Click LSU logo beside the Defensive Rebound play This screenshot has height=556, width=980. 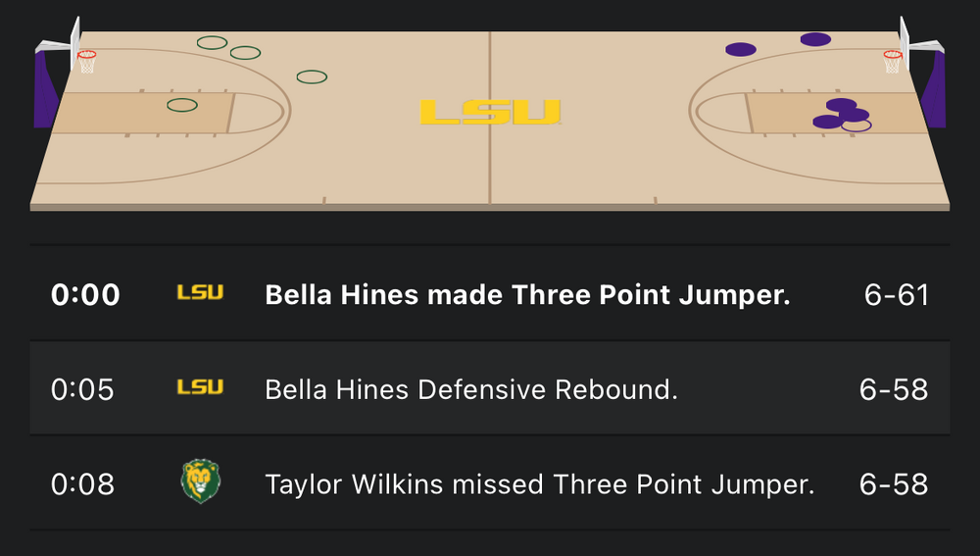click(x=200, y=388)
